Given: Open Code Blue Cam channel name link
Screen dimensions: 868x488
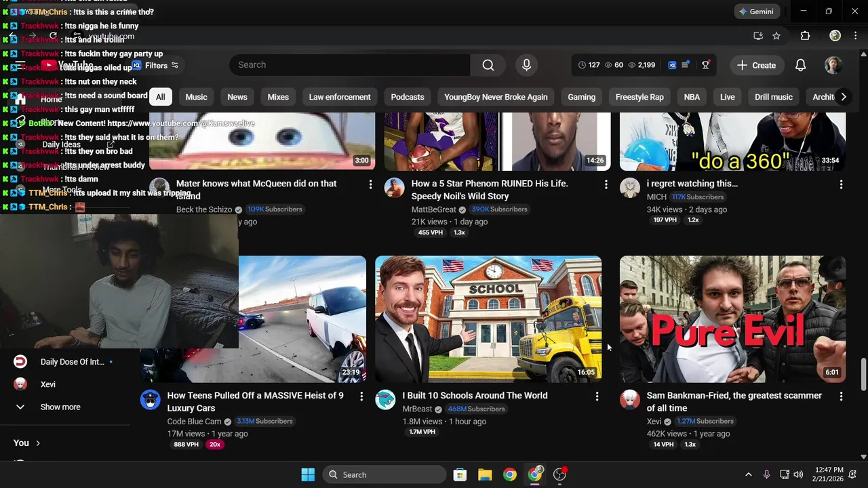Looking at the screenshot, I should tap(194, 421).
